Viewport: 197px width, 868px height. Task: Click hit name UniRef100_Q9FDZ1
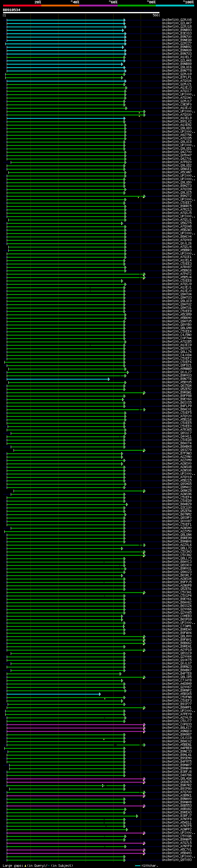[177, 365]
